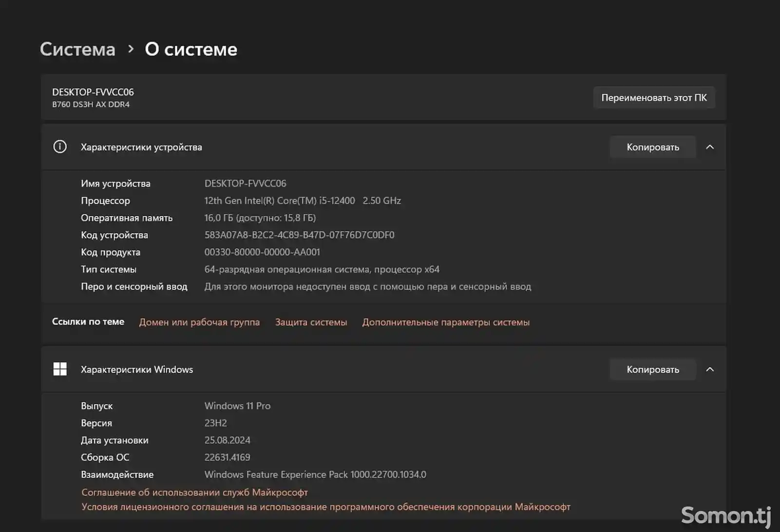The height and width of the screenshot is (532, 780).
Task: Click the breadcrumb chevron separator
Action: pos(131,49)
